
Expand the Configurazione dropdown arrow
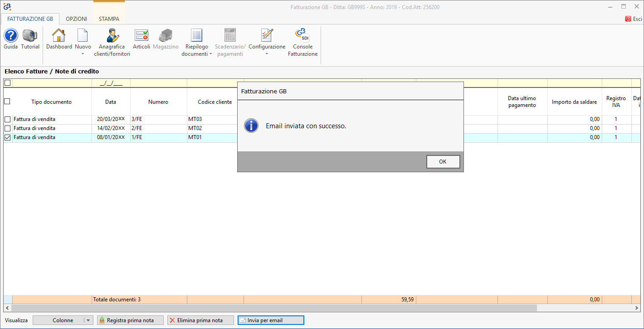point(267,54)
